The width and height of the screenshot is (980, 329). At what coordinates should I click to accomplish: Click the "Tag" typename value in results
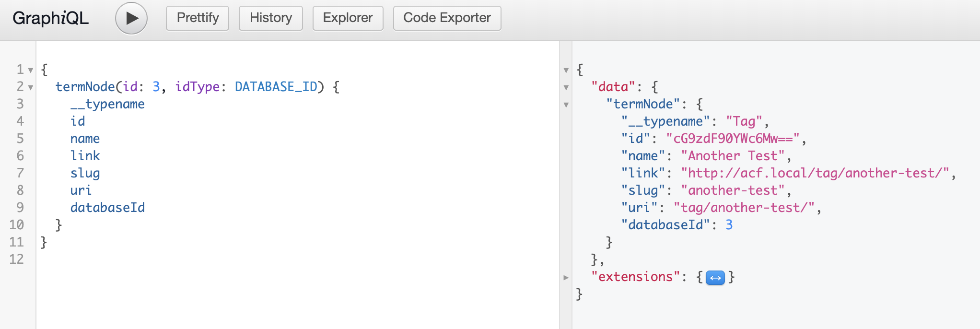[x=744, y=121]
